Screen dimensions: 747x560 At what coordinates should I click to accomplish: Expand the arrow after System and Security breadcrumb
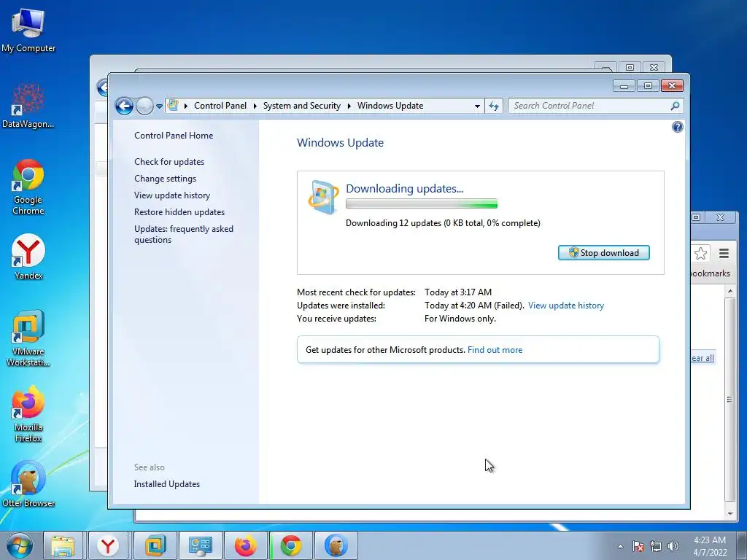tap(349, 106)
